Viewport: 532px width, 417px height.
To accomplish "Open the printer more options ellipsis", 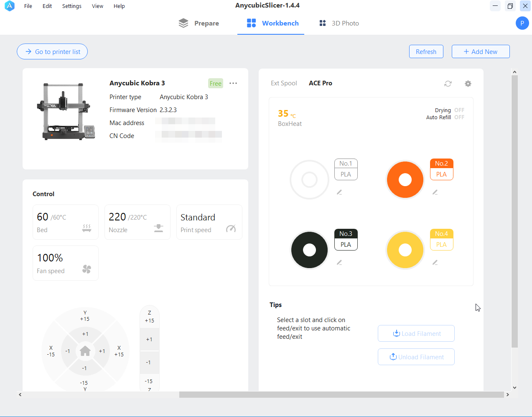I will tap(233, 83).
